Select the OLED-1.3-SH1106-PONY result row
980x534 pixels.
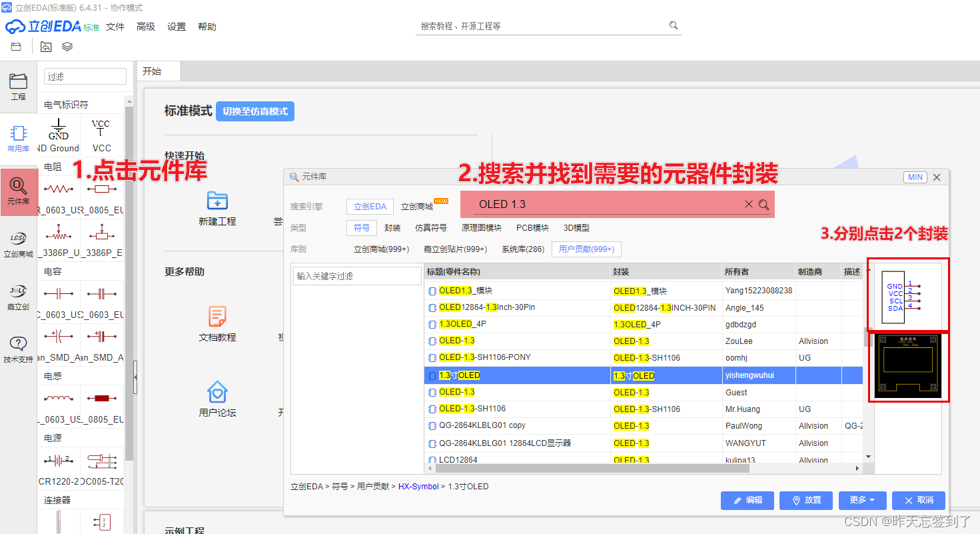(x=644, y=357)
